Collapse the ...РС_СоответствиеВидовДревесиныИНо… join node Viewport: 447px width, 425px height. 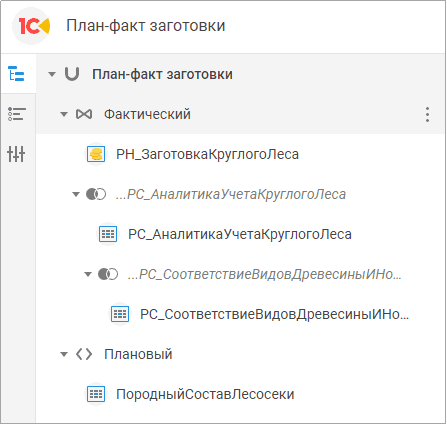88,275
